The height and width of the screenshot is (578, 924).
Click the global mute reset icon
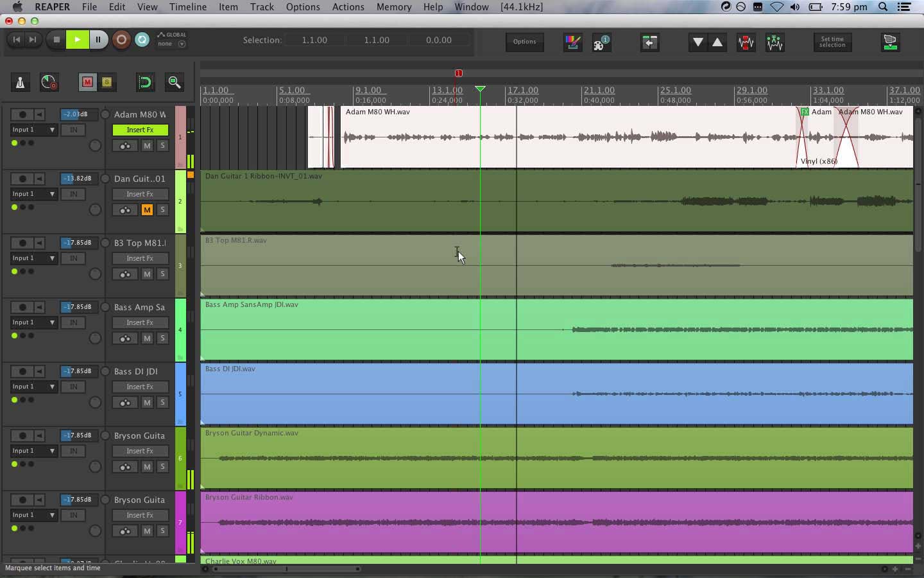point(87,82)
